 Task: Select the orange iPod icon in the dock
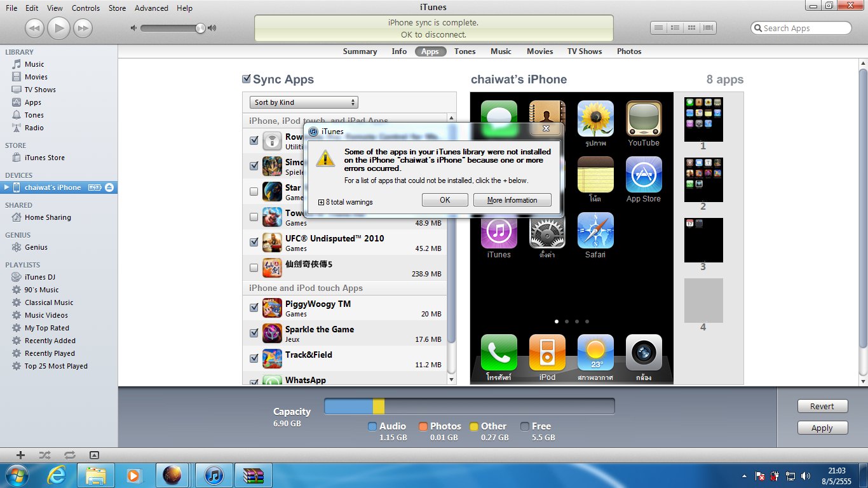pos(547,352)
